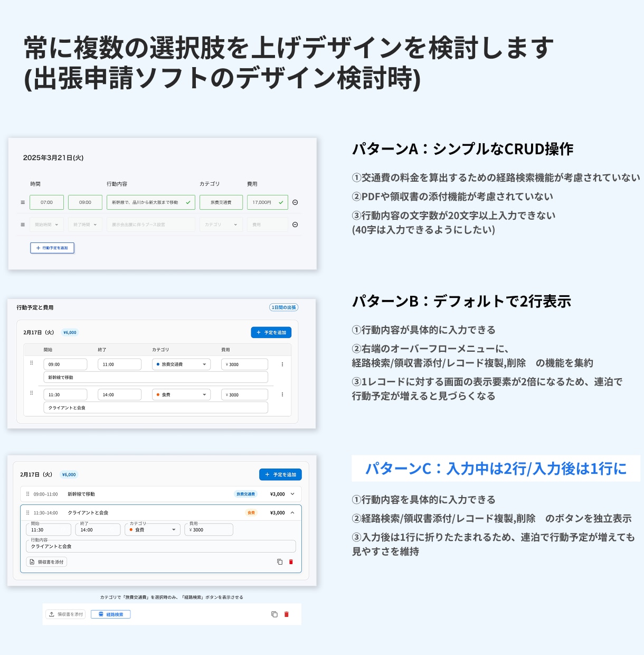Click the 領収書を添付 upload button in bottom strip
The width and height of the screenshot is (644, 655).
(x=65, y=614)
